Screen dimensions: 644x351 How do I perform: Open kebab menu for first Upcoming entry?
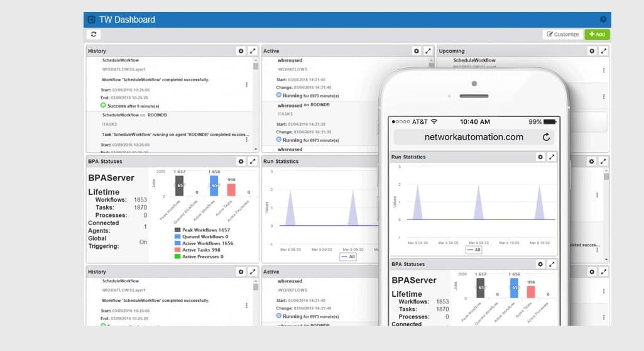[x=604, y=71]
